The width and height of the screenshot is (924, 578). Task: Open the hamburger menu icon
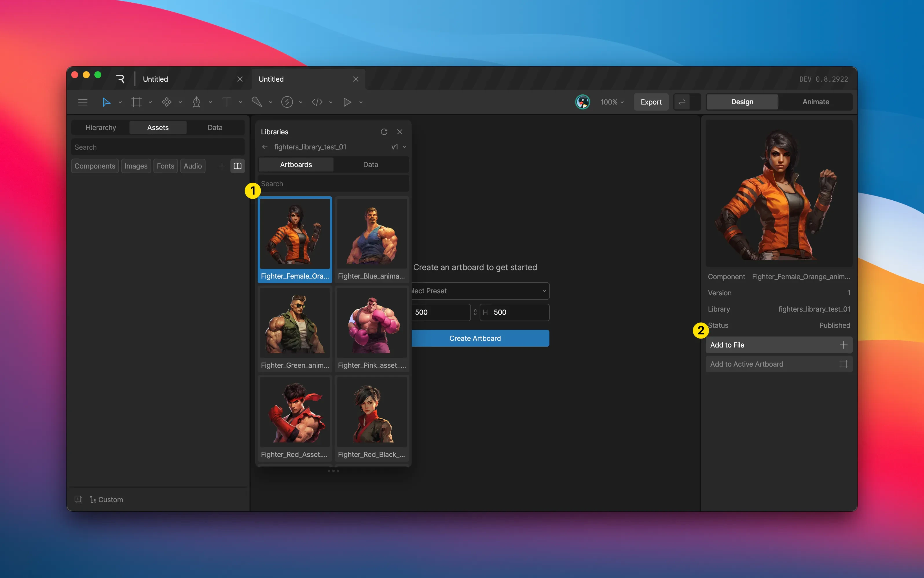(x=83, y=102)
